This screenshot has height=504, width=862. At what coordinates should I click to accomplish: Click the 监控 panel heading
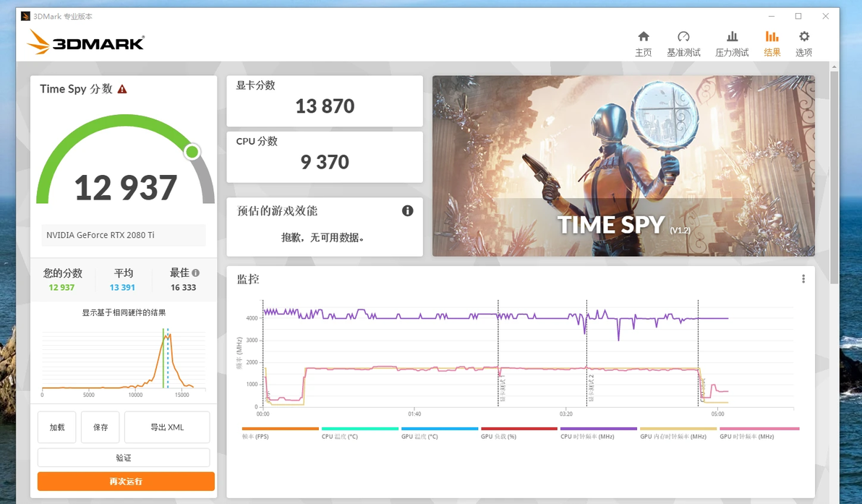tap(248, 279)
